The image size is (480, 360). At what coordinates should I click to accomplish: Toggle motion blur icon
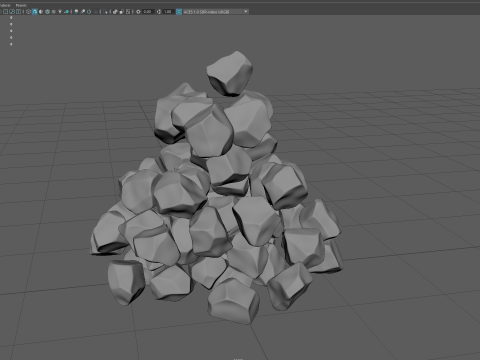point(83,12)
